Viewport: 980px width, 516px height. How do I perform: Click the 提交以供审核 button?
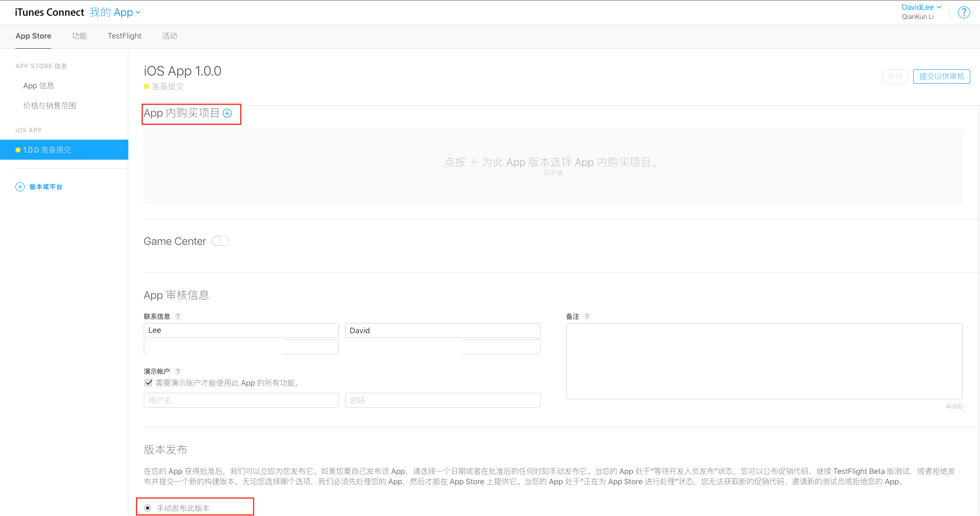pyautogui.click(x=941, y=77)
